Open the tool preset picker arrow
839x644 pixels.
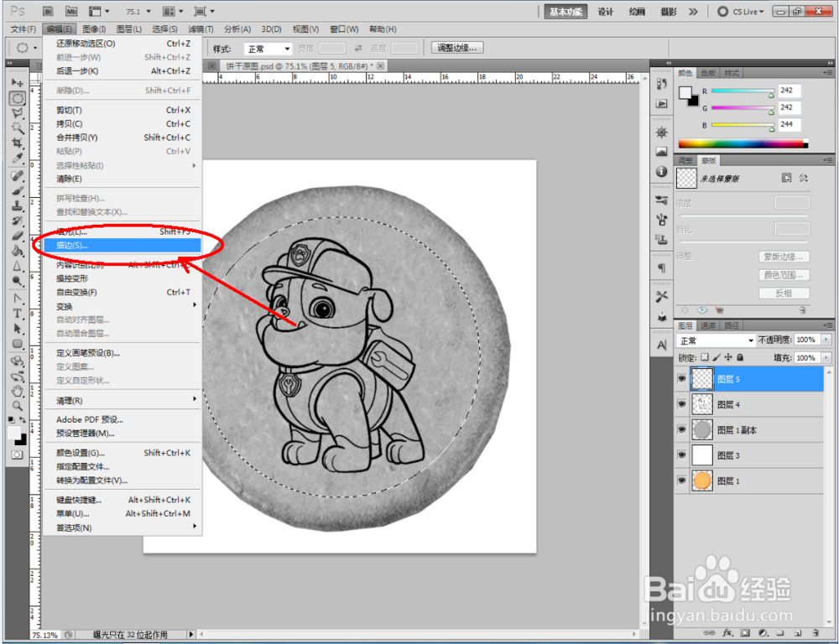pyautogui.click(x=35, y=48)
